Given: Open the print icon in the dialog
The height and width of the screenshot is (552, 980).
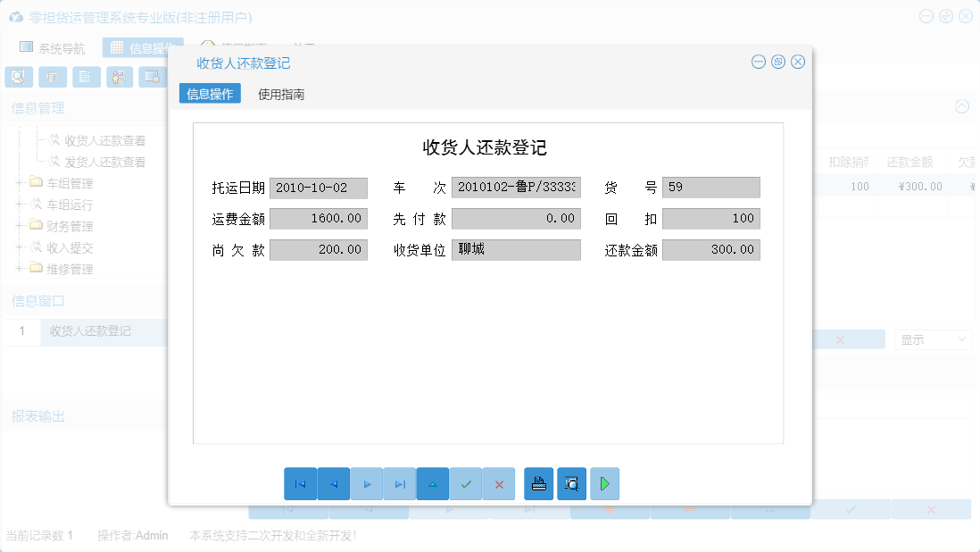Looking at the screenshot, I should [x=539, y=483].
